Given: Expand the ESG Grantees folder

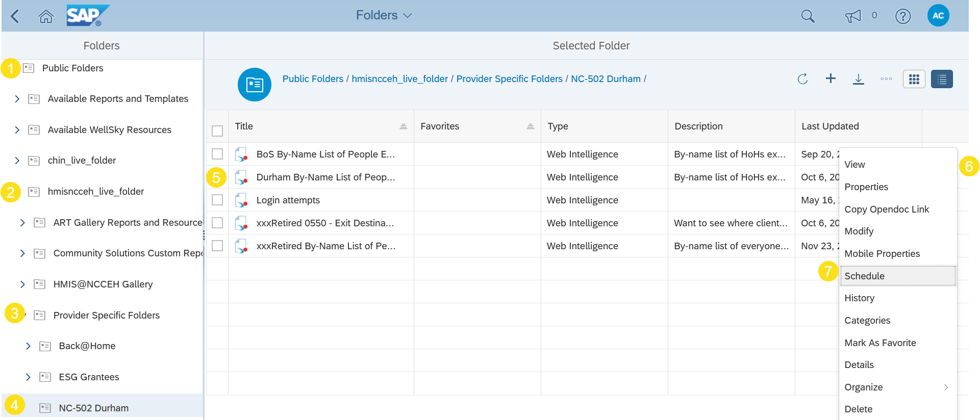Looking at the screenshot, I should (28, 377).
